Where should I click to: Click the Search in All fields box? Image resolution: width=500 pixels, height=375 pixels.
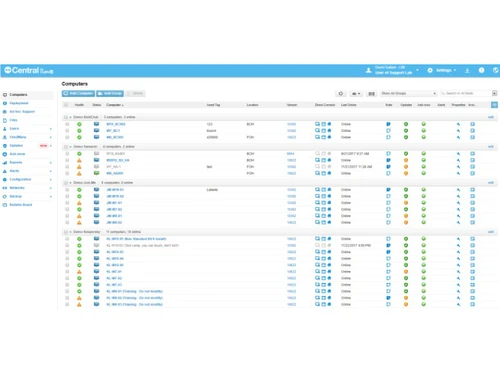[x=466, y=94]
